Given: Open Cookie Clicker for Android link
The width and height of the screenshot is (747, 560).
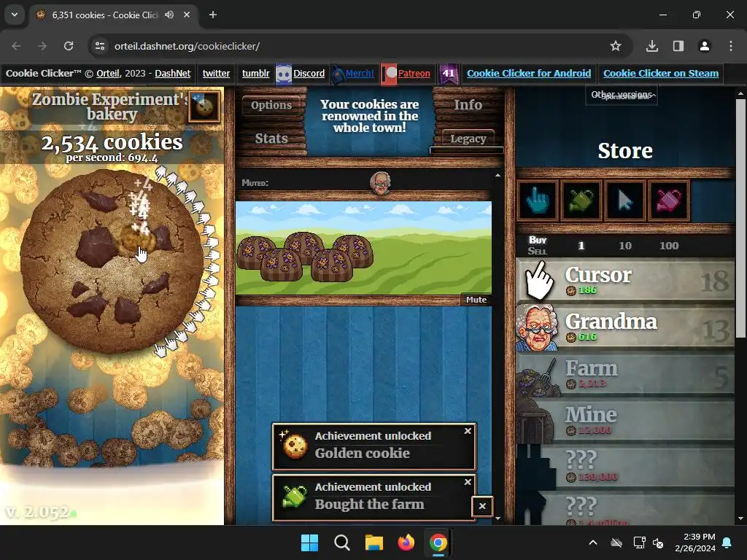Looking at the screenshot, I should [529, 74].
